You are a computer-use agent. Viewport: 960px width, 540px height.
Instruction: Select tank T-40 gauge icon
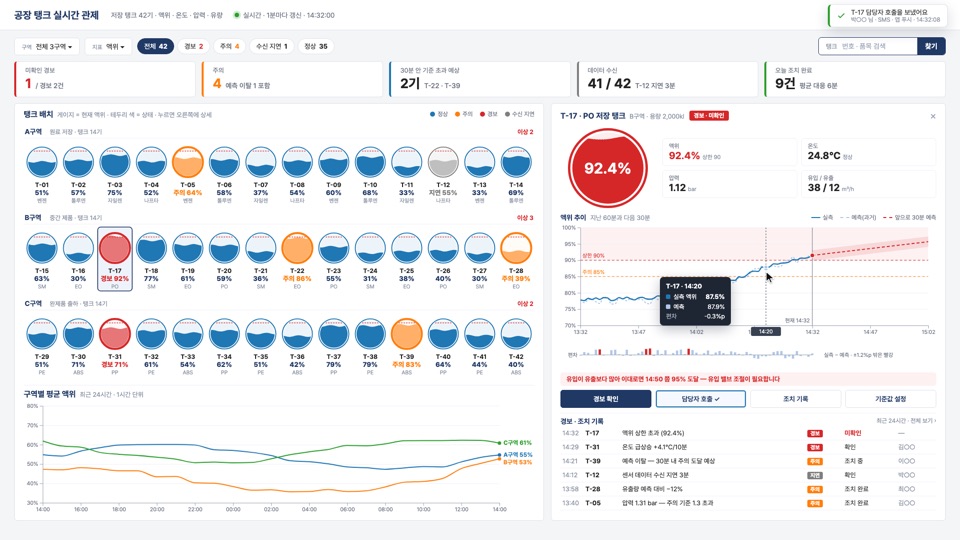coord(443,334)
